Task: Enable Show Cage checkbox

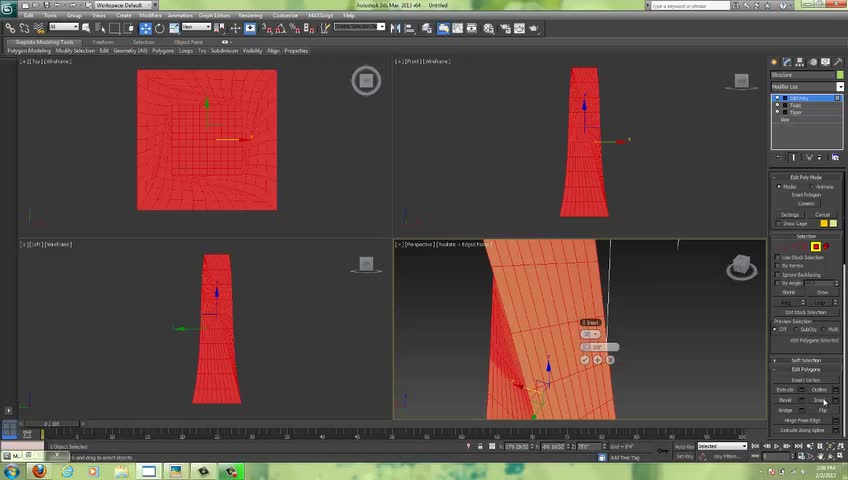Action: coord(778,223)
